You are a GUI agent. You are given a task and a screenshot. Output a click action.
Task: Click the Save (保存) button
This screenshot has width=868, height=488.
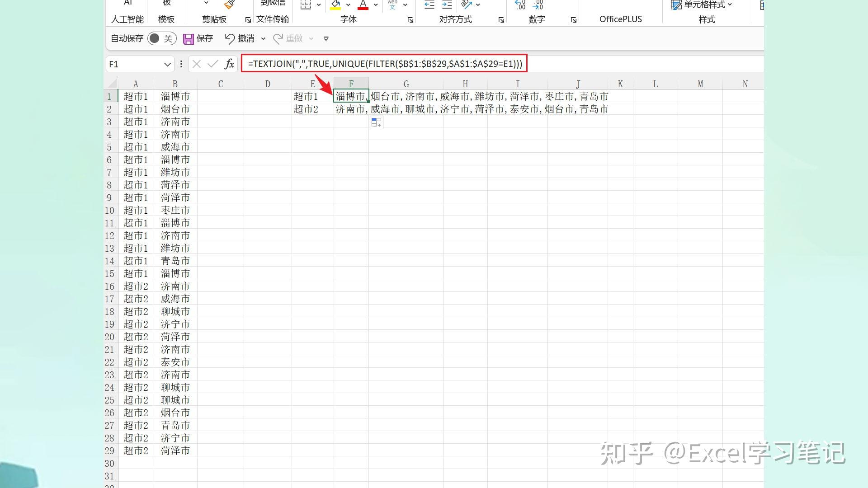click(x=198, y=38)
